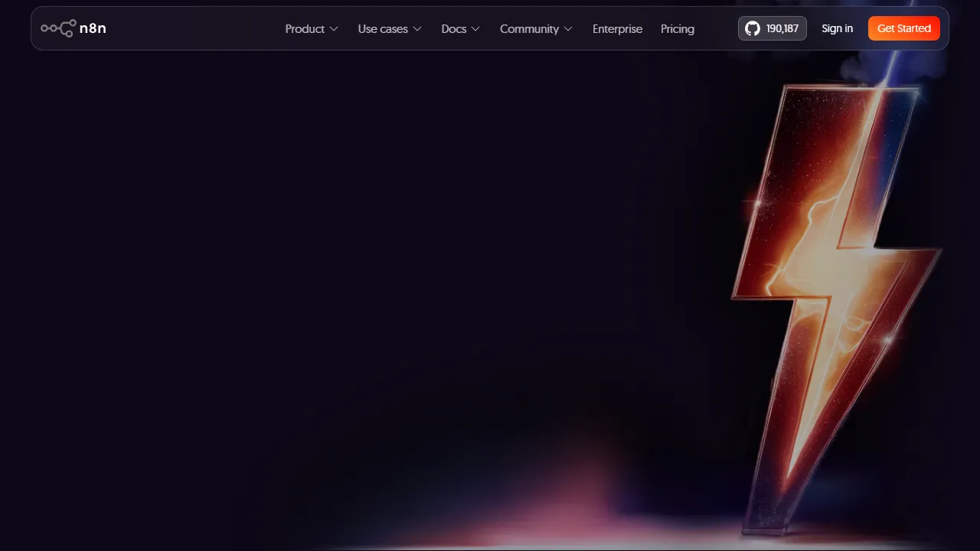Expand the Product chevron arrow
The image size is (980, 551).
334,29
